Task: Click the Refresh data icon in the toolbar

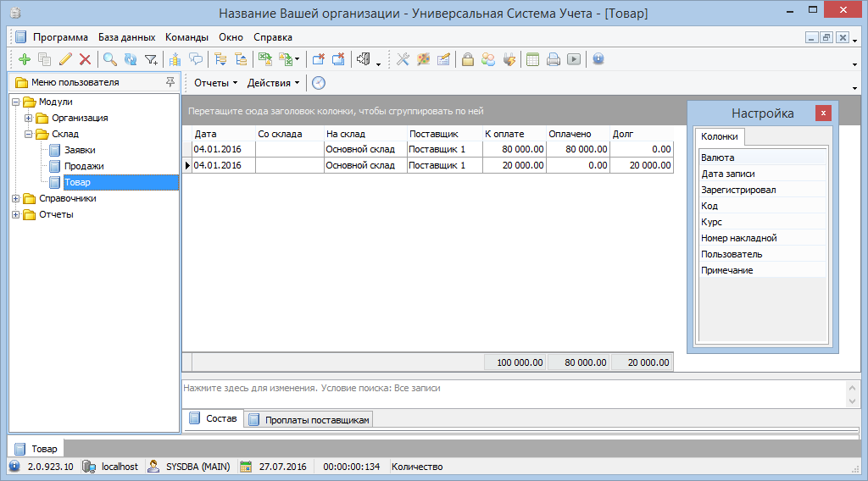Action: pos(131,59)
